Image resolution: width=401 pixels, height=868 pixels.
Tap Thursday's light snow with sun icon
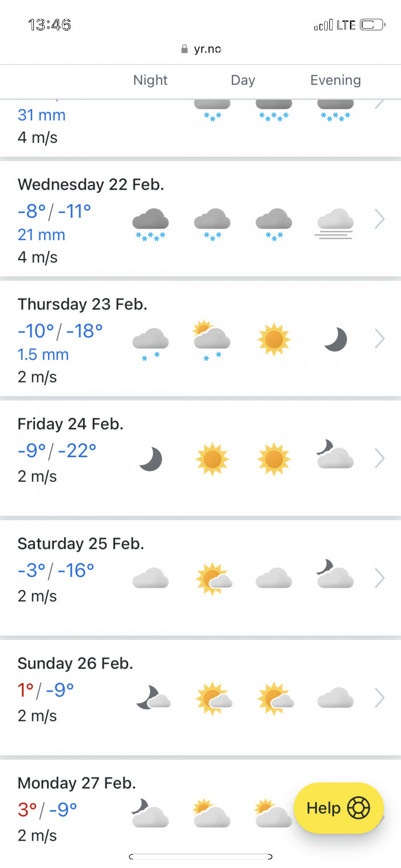212,340
